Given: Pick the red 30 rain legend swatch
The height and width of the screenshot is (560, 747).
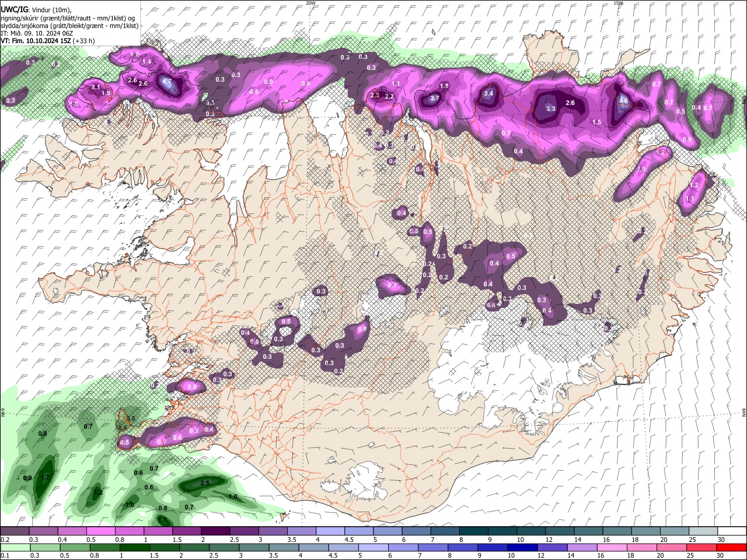Looking at the screenshot, I should click(731, 547).
